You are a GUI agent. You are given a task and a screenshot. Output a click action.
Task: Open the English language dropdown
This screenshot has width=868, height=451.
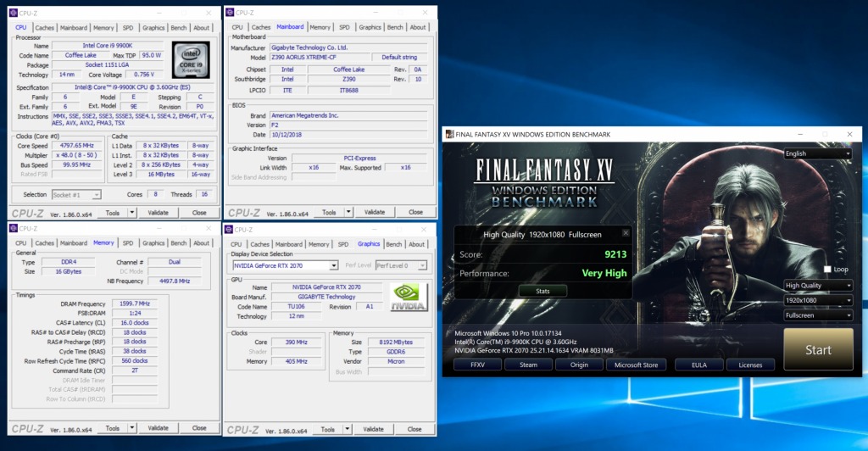point(818,153)
